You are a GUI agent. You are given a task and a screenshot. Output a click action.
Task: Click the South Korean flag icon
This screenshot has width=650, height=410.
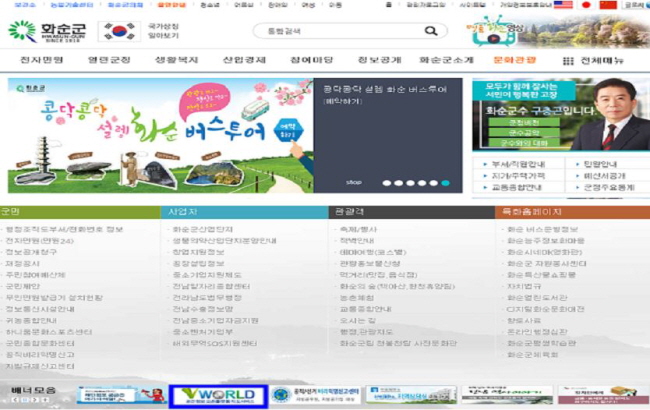pos(120,32)
